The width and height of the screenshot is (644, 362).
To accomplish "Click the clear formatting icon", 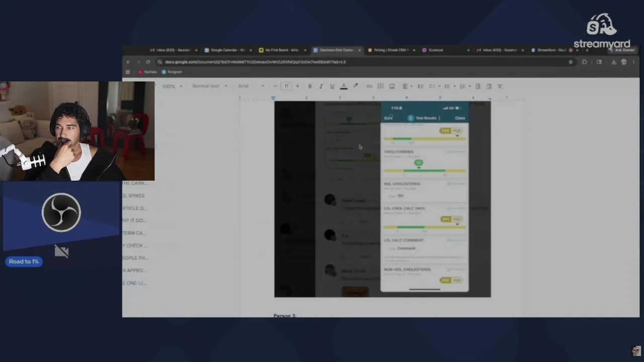I will point(500,86).
